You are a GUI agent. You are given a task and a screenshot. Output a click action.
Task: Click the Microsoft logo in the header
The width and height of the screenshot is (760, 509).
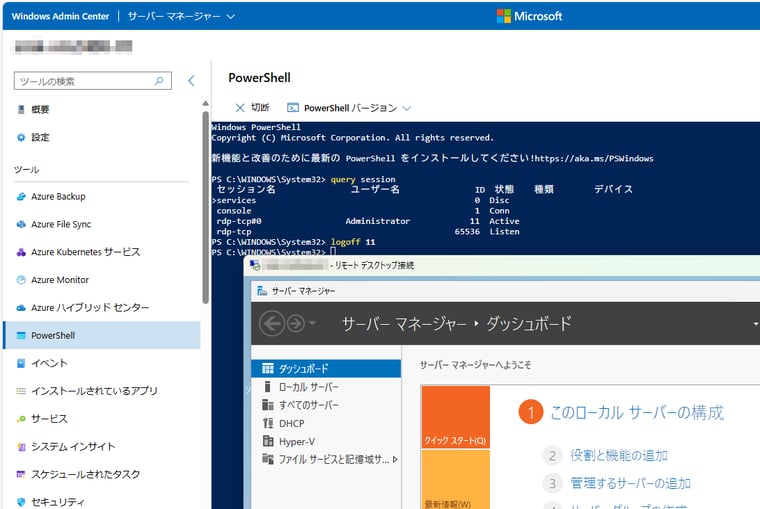[x=504, y=16]
